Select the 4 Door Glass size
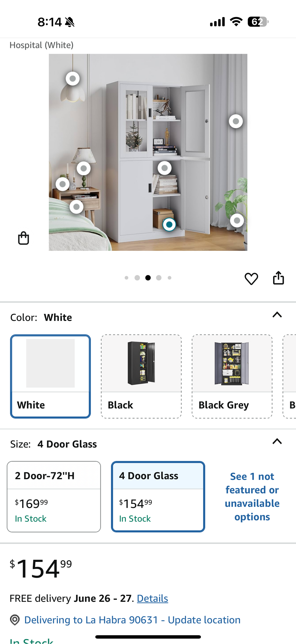Image resolution: width=296 pixels, height=644 pixels. 158,496
